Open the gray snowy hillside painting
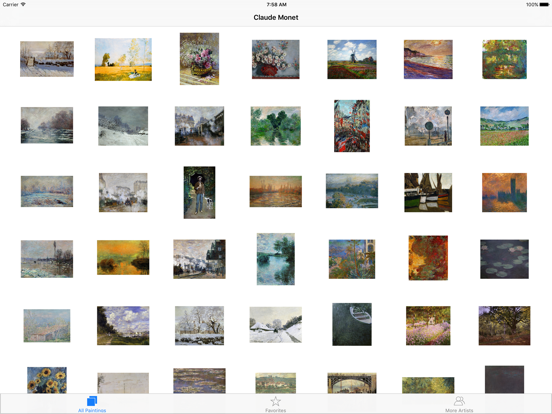The image size is (552, 414). pyautogui.click(x=123, y=126)
